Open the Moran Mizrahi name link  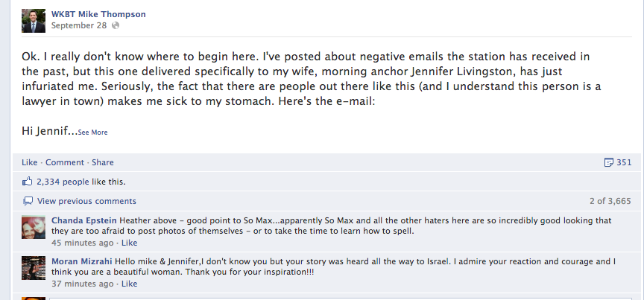click(x=82, y=261)
